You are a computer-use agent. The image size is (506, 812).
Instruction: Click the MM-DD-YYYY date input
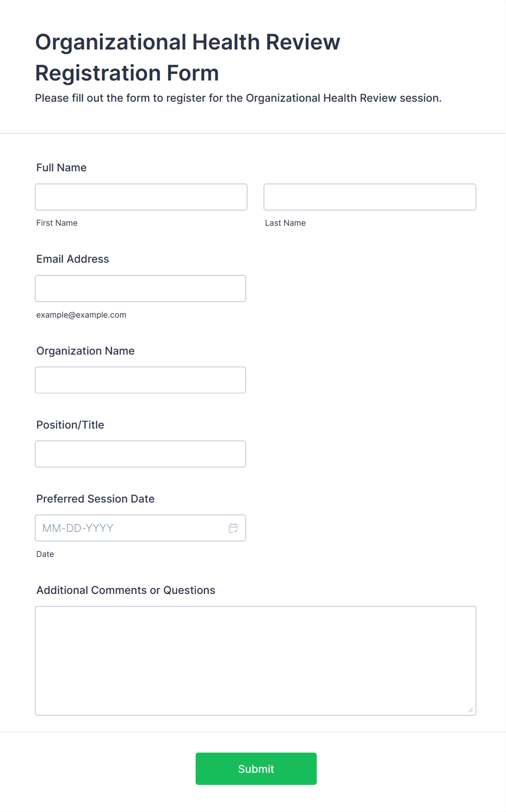(131, 528)
